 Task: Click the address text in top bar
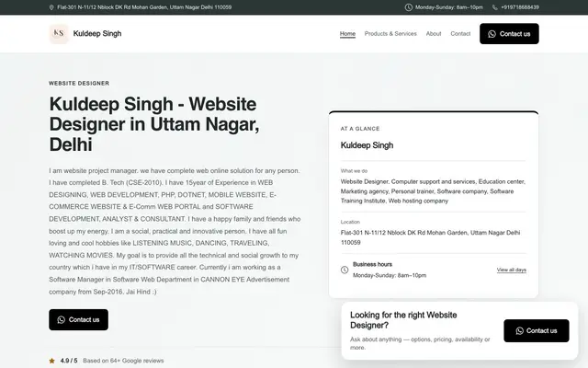coord(144,7)
